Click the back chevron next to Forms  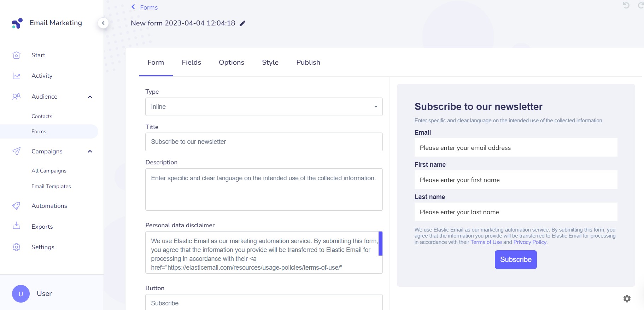click(x=133, y=7)
